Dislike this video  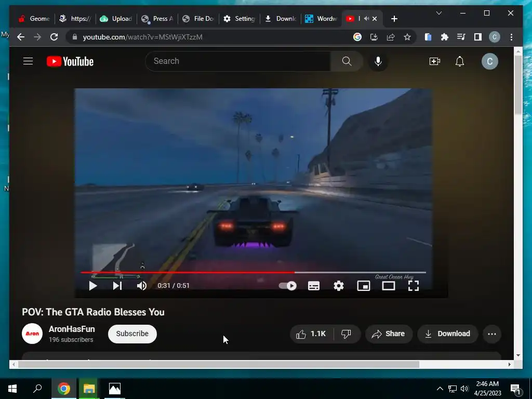[346, 334]
